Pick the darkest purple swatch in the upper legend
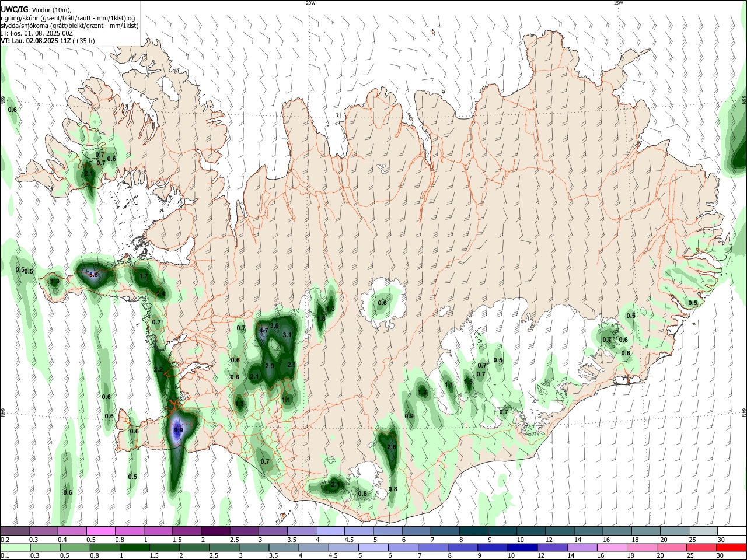Screen dimensions: 747x560 pos(216,531)
